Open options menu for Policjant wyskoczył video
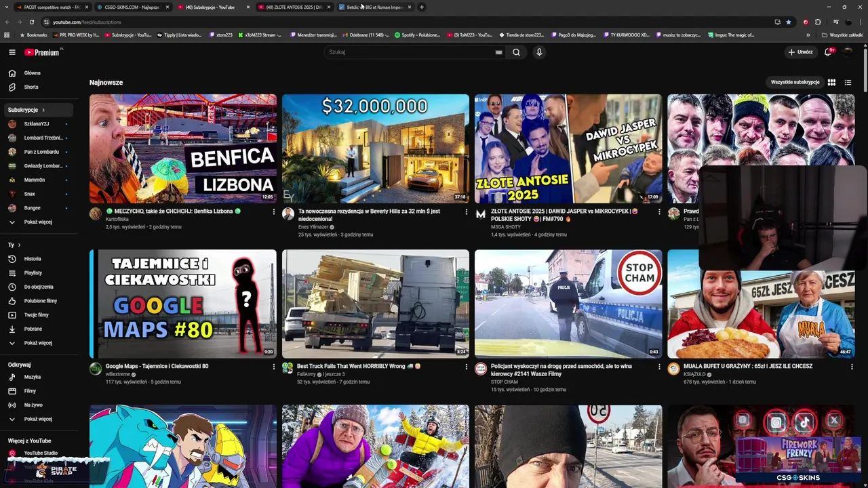Viewport: 868px width, 488px height. (659, 367)
